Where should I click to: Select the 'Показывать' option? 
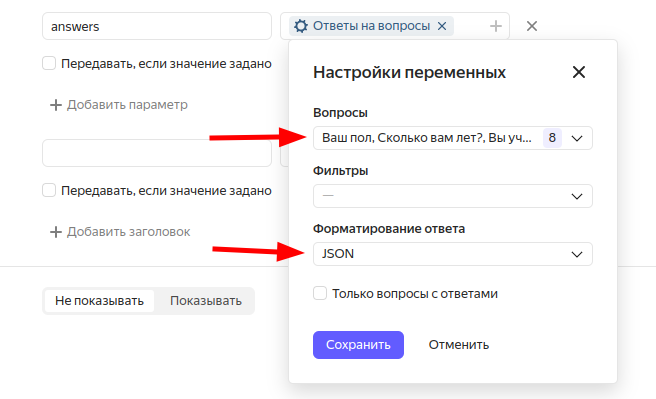[205, 301]
